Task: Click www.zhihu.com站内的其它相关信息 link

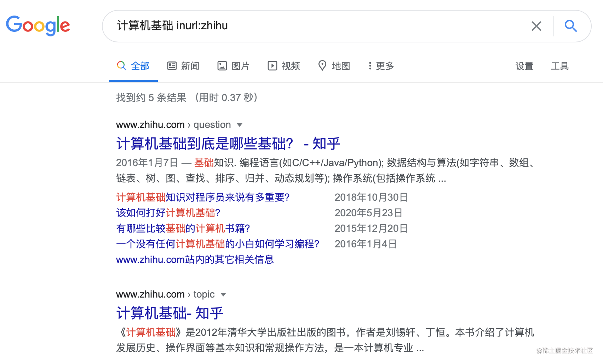Action: tap(195, 260)
